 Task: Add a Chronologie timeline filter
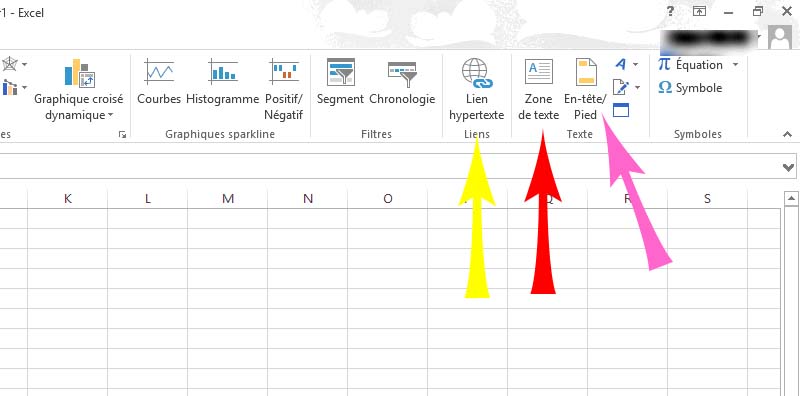[x=402, y=82]
